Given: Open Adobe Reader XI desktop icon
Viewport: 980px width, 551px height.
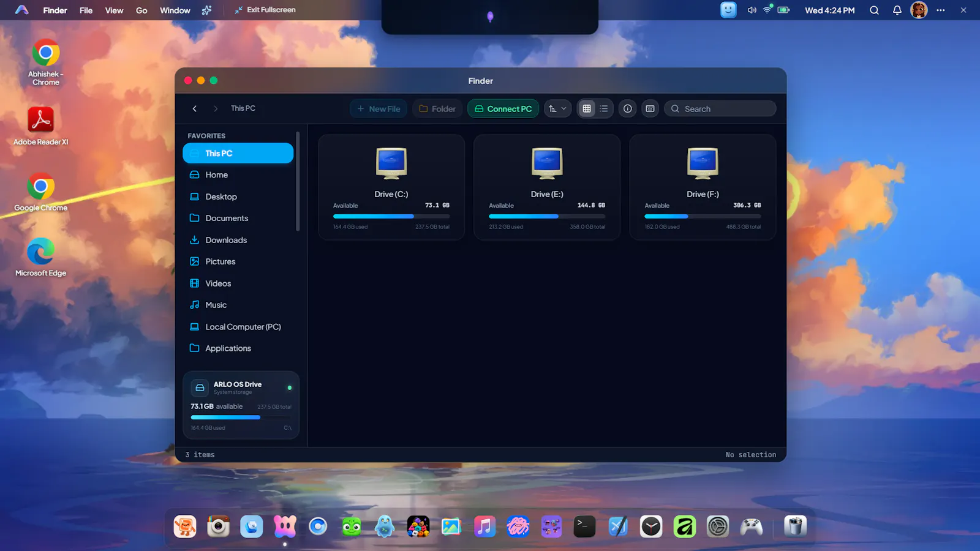Looking at the screenshot, I should coord(41,126).
